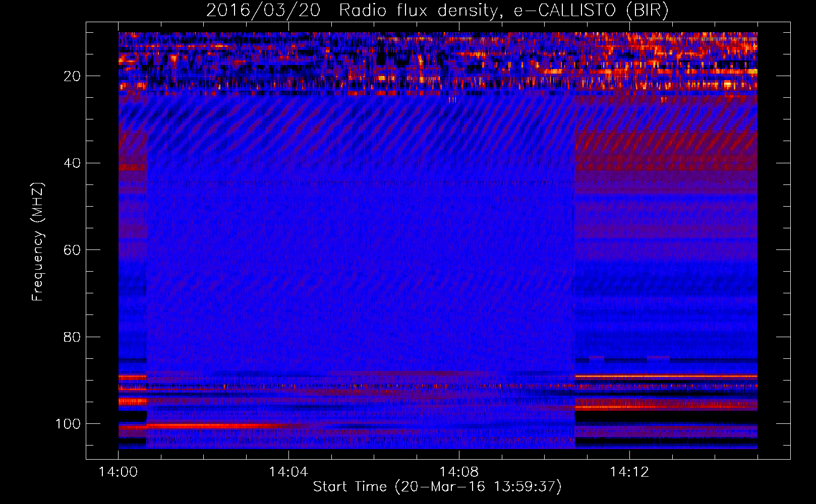The height and width of the screenshot is (504, 816).
Task: Click the 'Frequency (MHZ)' axis label
Action: tap(38, 242)
